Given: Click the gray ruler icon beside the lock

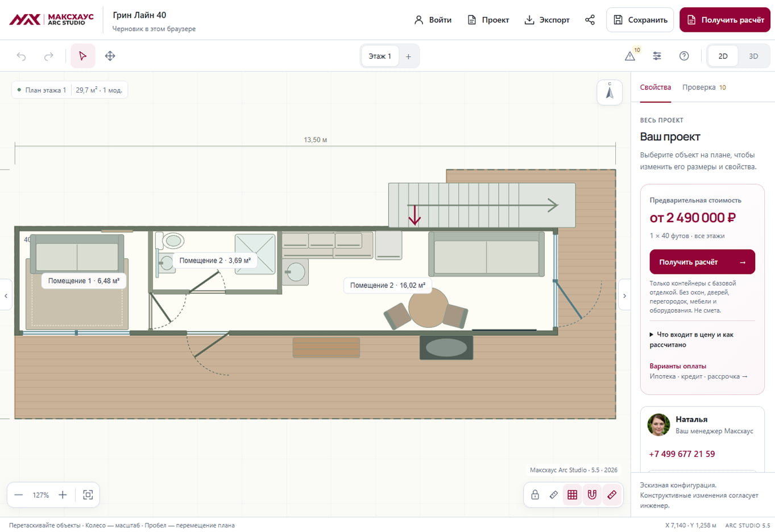Looking at the screenshot, I should click(x=554, y=494).
